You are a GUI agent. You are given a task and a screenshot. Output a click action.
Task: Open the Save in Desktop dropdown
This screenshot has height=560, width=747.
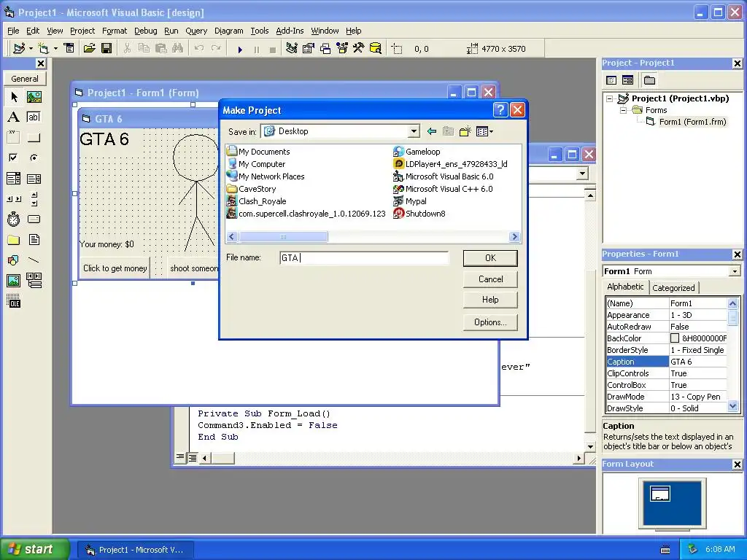[x=414, y=131]
